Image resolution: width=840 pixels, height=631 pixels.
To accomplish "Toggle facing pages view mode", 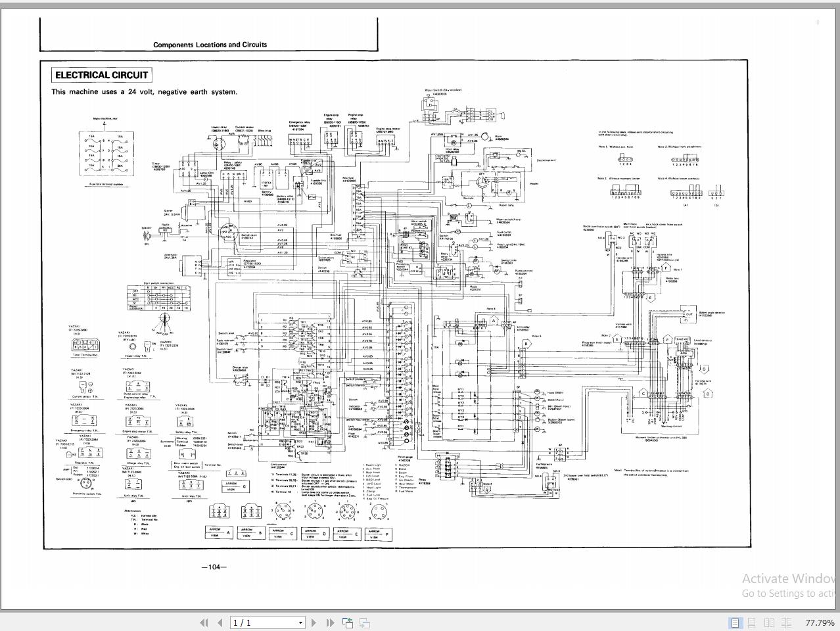I will coord(770,622).
